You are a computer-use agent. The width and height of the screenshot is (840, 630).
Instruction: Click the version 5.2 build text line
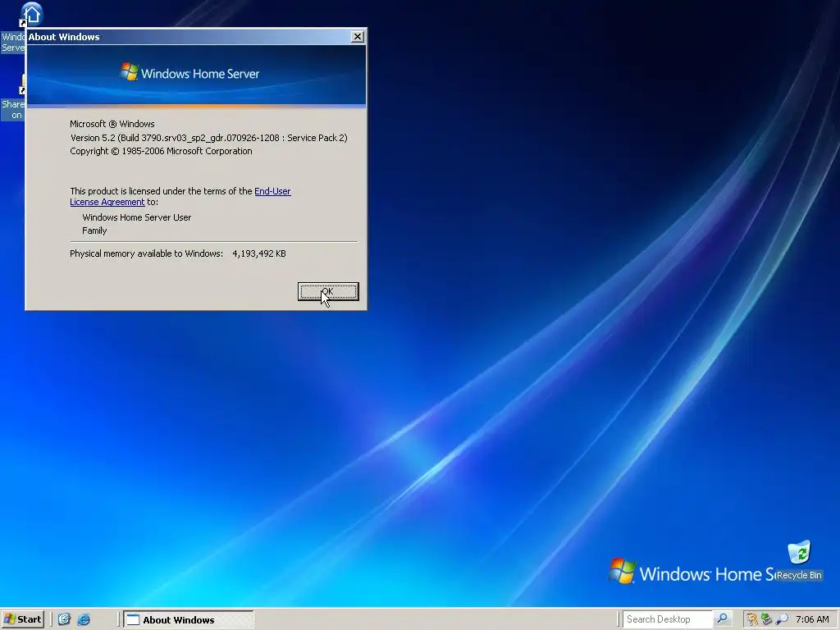(x=209, y=138)
